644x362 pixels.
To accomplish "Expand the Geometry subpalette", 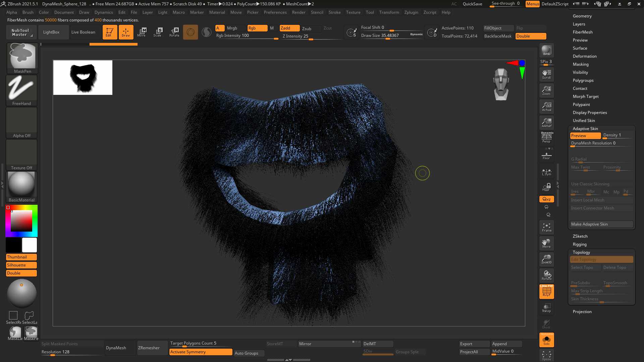I will [582, 16].
